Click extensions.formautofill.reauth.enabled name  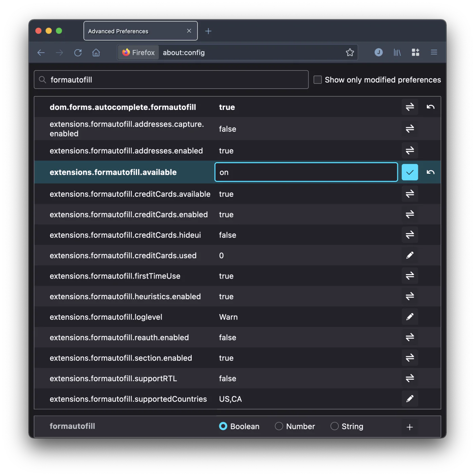click(x=119, y=338)
